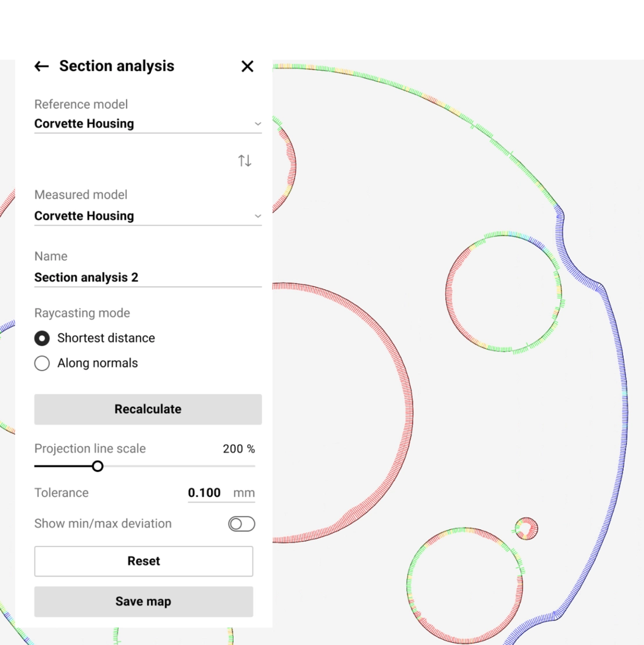This screenshot has height=645, width=644.
Task: Expand the Reference model dropdown
Action: point(257,124)
